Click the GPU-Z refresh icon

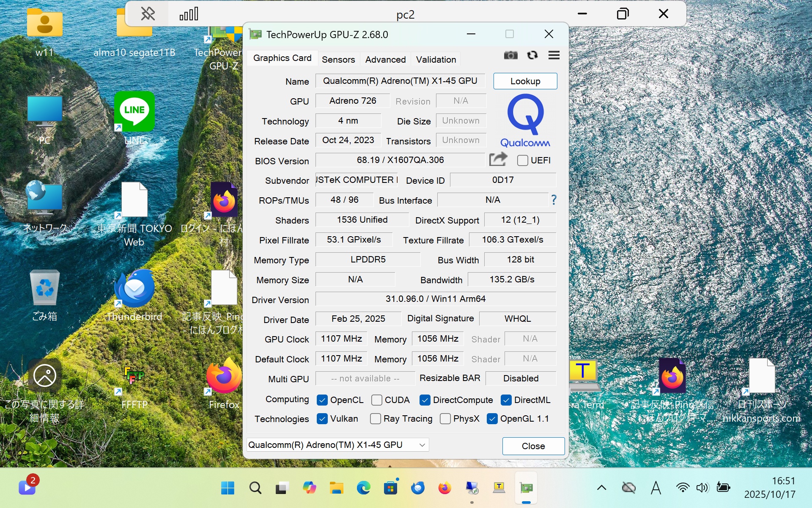[532, 55]
